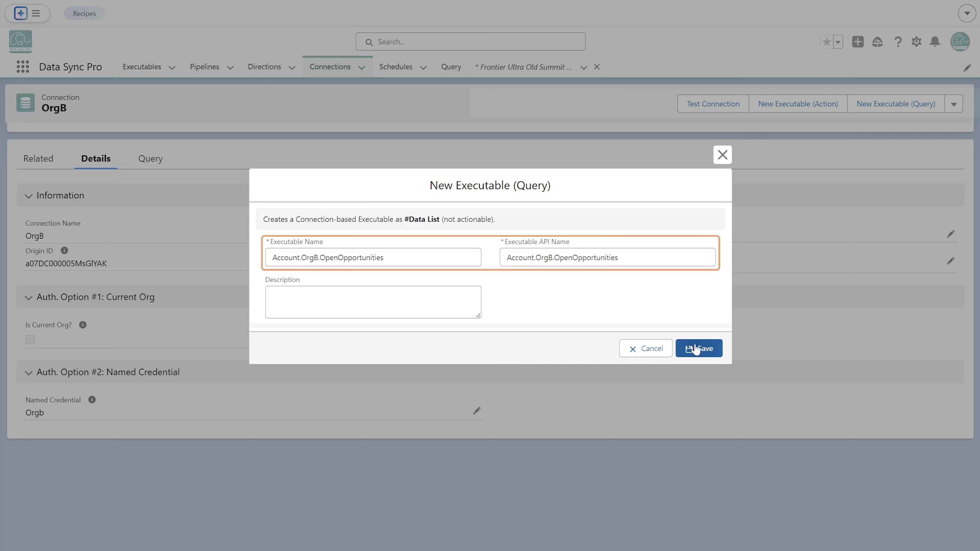Open more actions dropdown beside New Executable (Query)
This screenshot has width=980, height=551.
(953, 104)
